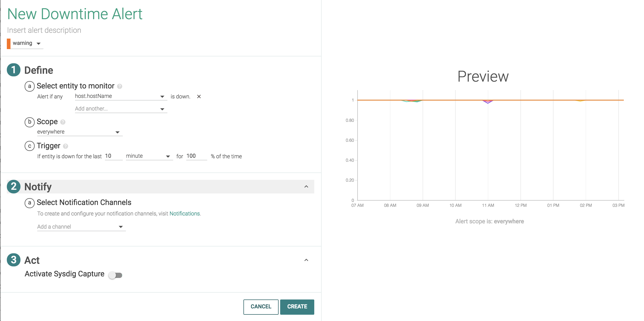Screen dimensions: 644x321
Task: Open the Add a channel dropdown
Action: click(81, 227)
